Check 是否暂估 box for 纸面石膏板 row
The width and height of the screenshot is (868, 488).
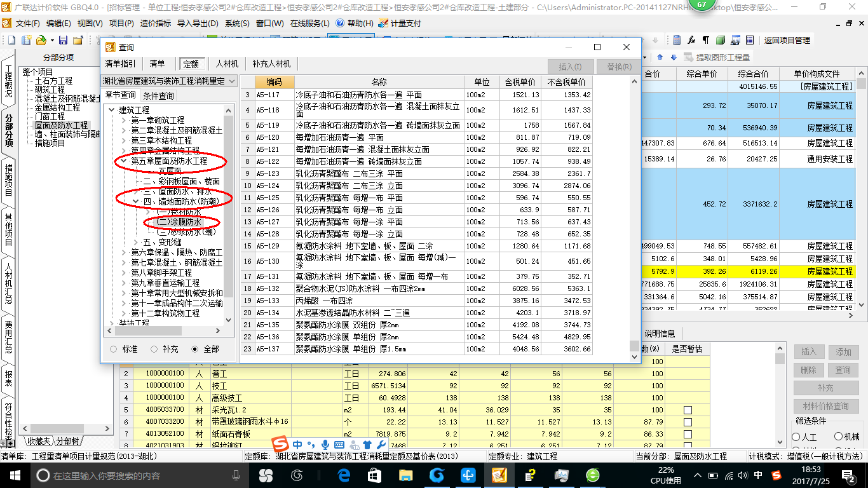[688, 434]
